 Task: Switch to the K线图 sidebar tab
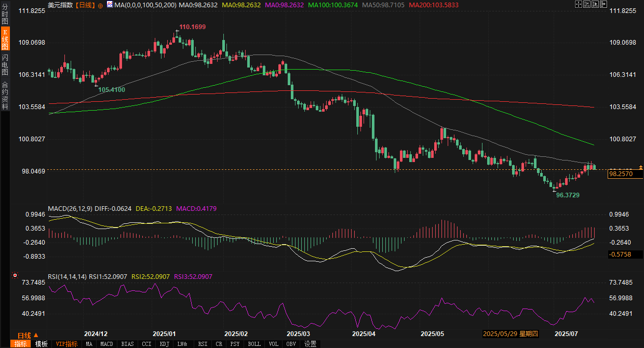(x=5, y=39)
